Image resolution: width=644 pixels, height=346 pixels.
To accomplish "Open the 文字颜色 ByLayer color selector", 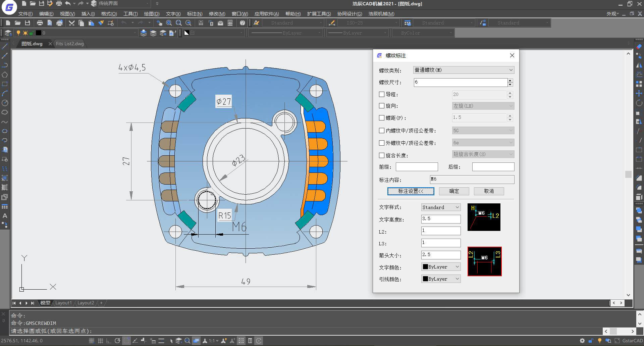I will click(441, 267).
